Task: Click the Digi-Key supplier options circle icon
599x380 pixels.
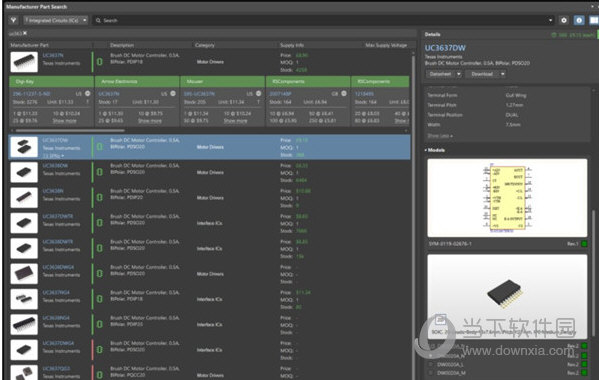Action: click(87, 93)
